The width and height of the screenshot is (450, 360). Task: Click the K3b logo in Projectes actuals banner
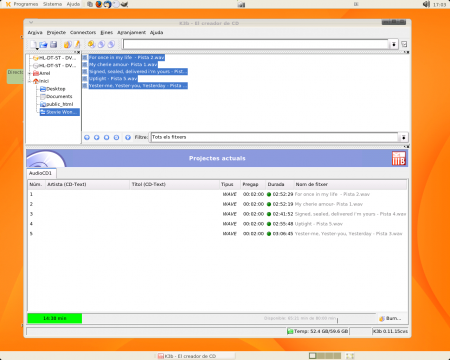tap(399, 158)
